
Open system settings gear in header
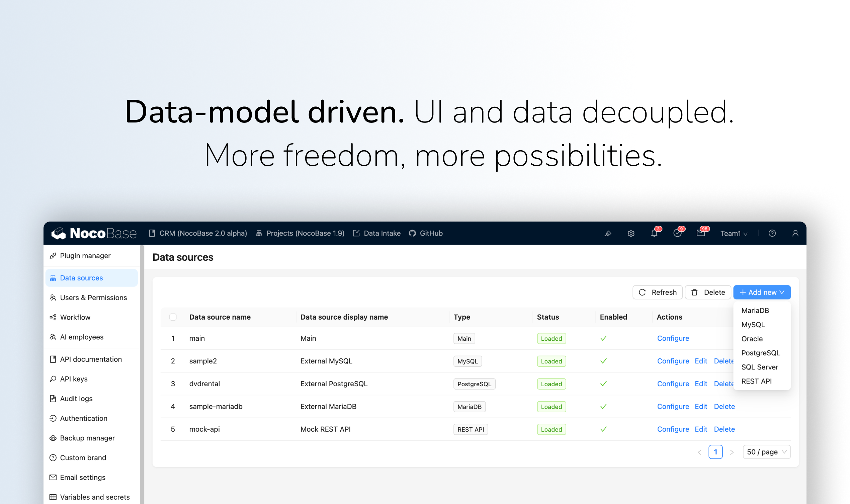630,233
